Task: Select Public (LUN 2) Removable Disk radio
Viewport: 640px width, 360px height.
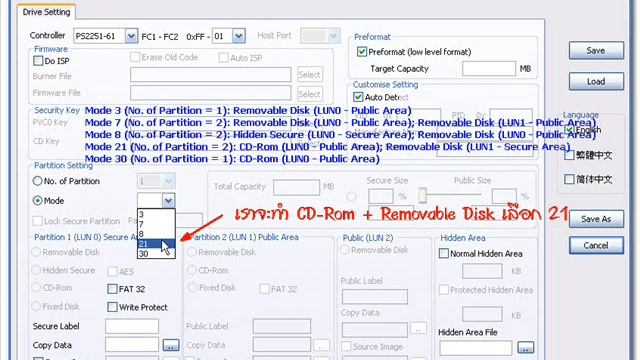Action: (345, 249)
